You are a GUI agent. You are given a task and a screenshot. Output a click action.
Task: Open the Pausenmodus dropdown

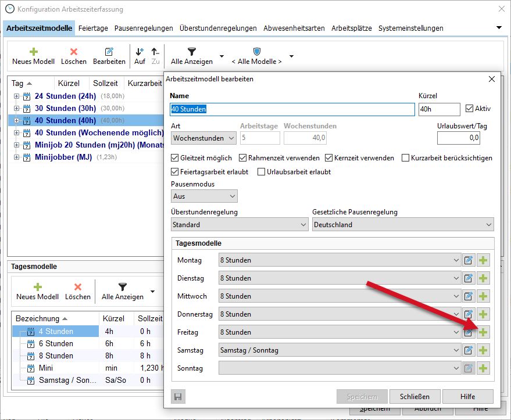[x=204, y=196]
